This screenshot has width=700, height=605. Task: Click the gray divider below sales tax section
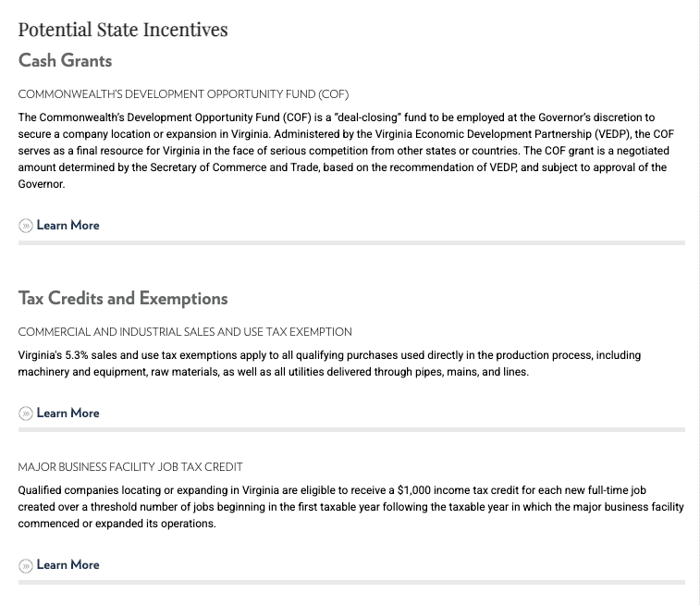tap(351, 429)
